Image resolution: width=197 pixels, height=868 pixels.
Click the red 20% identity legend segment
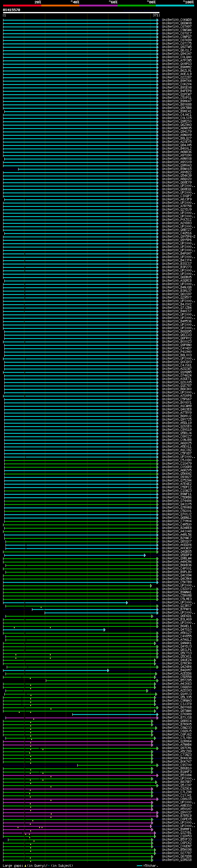click(22, 6)
